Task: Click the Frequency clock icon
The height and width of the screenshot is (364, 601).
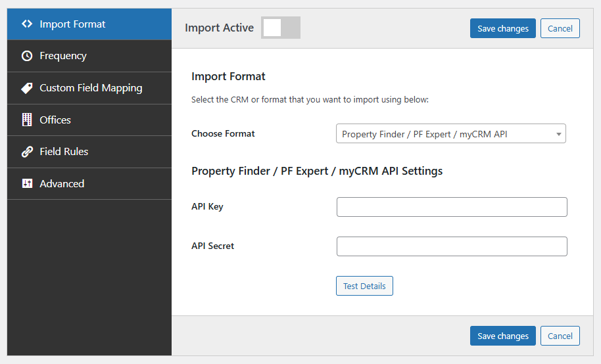Action: tap(27, 56)
